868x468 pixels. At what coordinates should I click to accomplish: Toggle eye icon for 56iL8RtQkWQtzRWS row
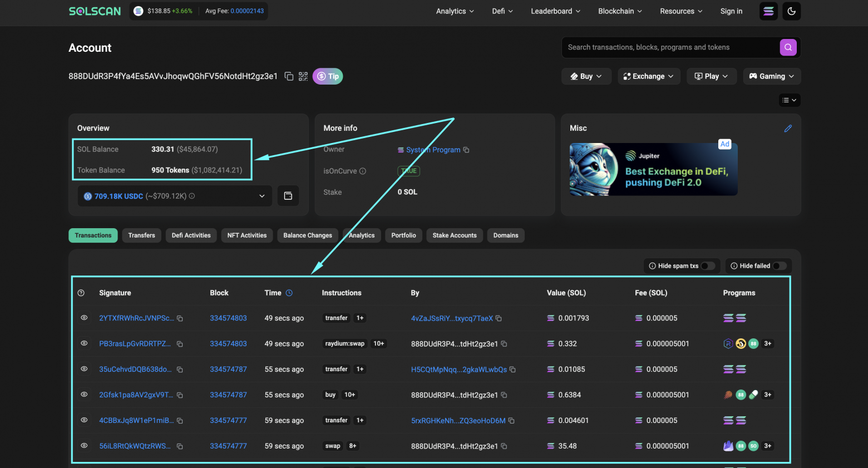[84, 446]
